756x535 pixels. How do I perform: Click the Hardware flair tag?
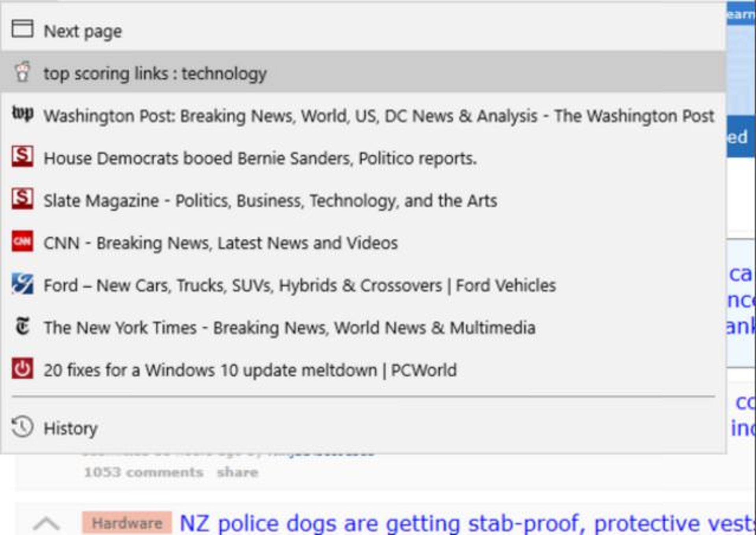click(127, 523)
